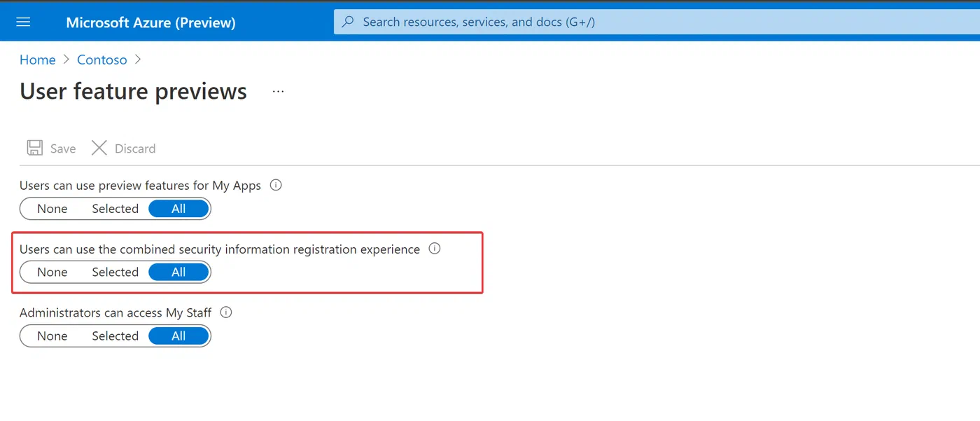Viewport: 980px width, 421px height.
Task: Navigate to Contoso breadcrumb
Action: tap(102, 60)
